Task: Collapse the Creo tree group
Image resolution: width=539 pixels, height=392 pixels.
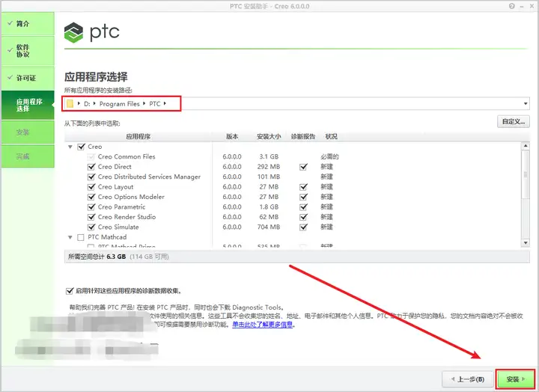Action: pos(70,147)
